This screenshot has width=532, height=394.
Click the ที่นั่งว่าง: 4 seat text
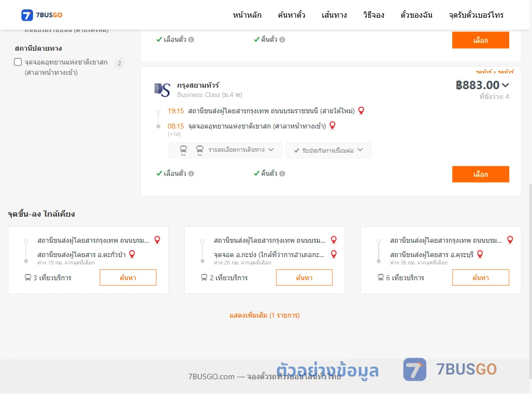pyautogui.click(x=494, y=97)
